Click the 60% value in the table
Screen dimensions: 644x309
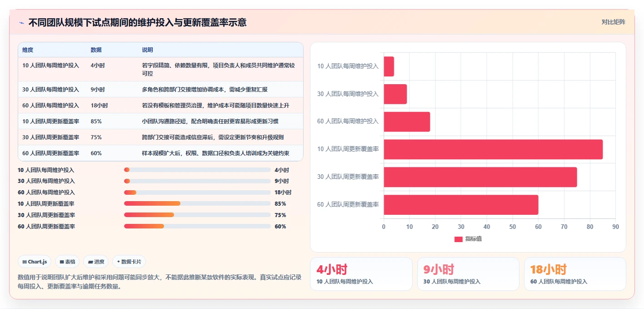click(x=96, y=153)
